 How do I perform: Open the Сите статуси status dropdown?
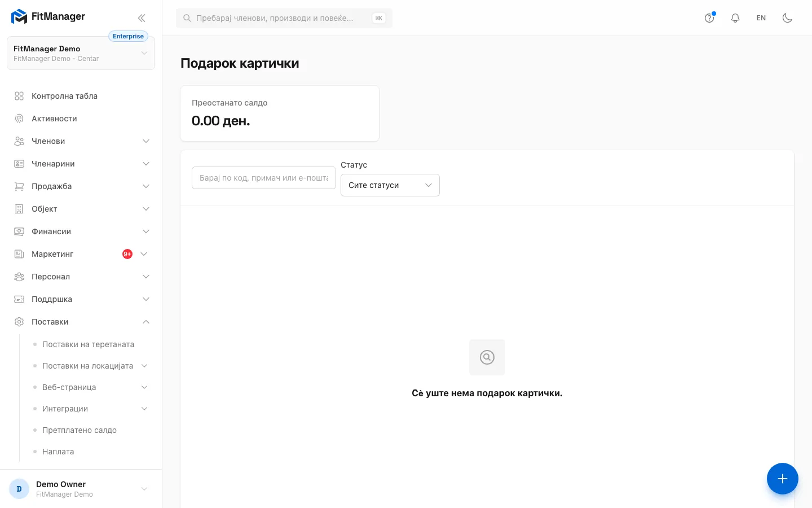(x=390, y=185)
